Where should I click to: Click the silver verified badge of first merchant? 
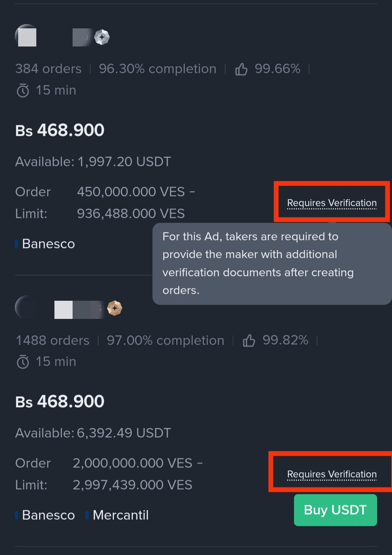pos(102,37)
